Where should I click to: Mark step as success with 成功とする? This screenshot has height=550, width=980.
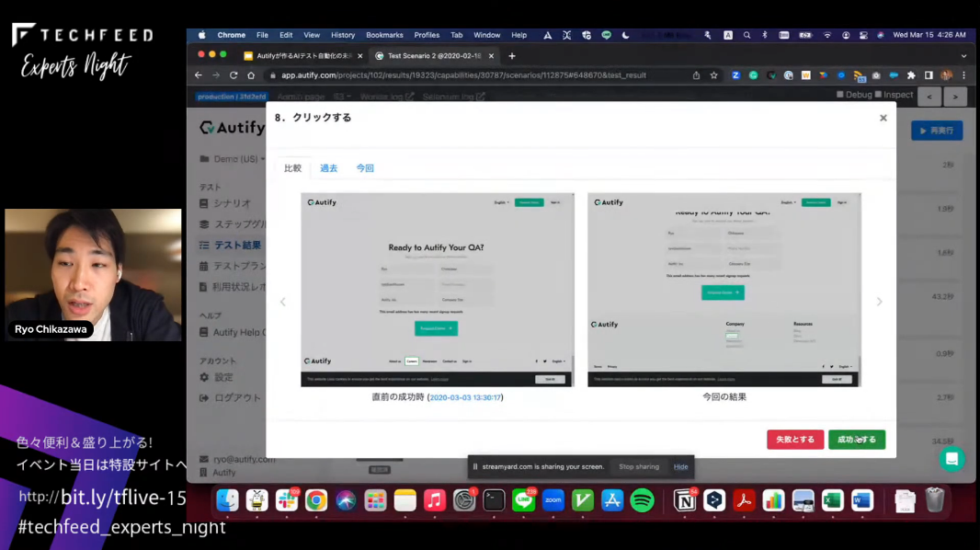click(857, 440)
